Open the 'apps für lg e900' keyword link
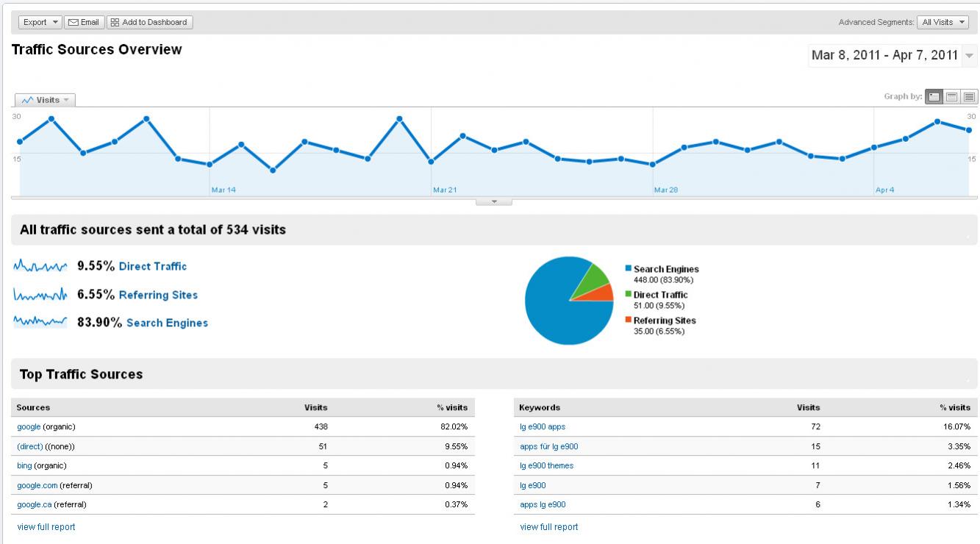 549,447
